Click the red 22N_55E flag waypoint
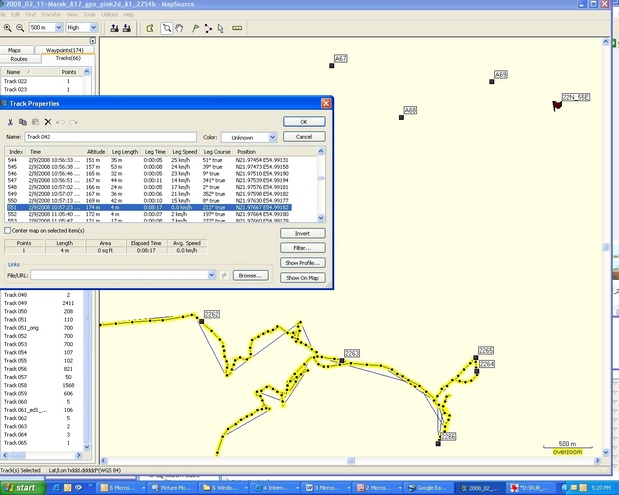This screenshot has width=619, height=495. 557,105
